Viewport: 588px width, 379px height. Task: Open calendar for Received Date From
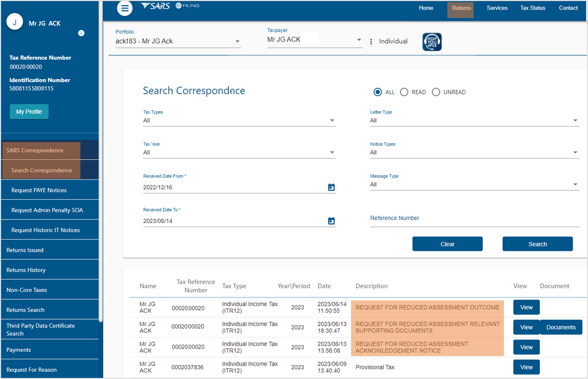point(331,187)
